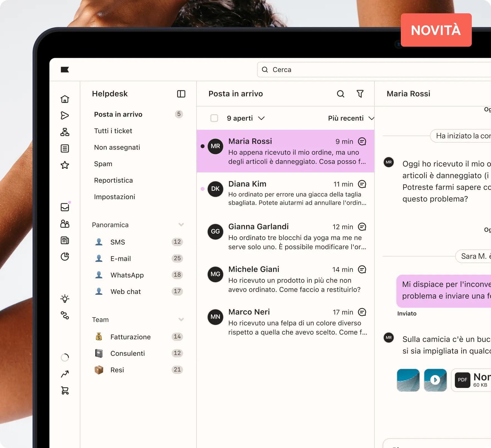
Task: Collapse the Team section
Action: point(181,320)
